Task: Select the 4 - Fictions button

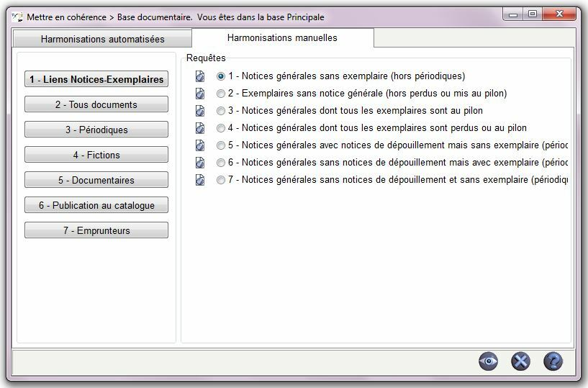Action: click(96, 155)
